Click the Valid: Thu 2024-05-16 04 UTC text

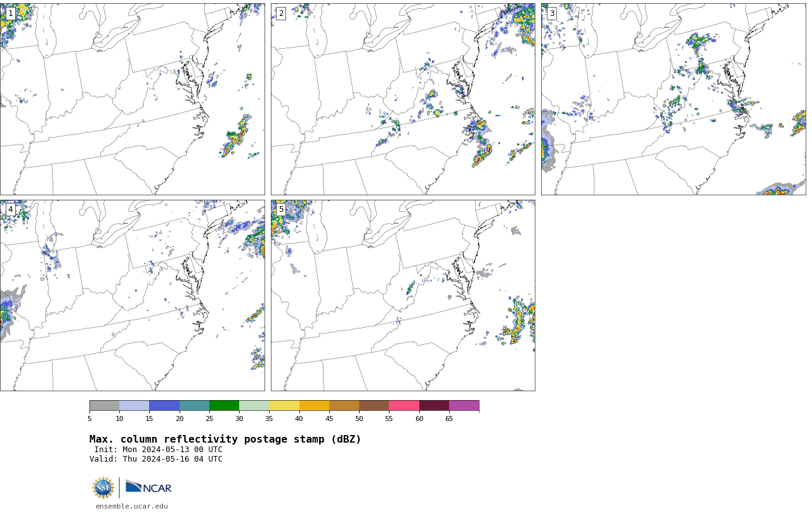(x=156, y=459)
